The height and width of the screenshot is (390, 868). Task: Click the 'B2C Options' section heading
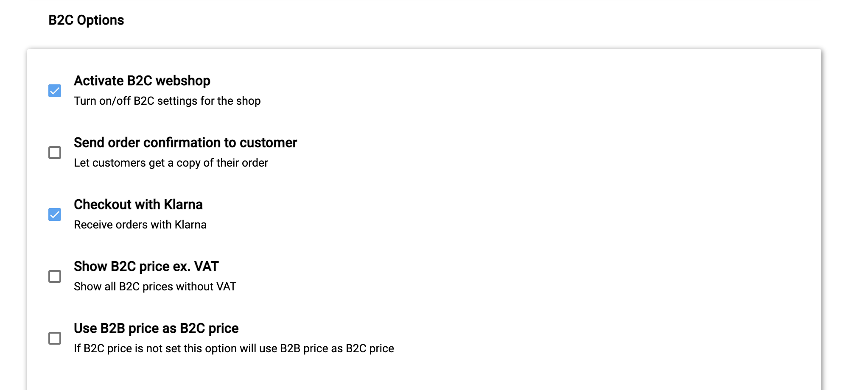[86, 20]
